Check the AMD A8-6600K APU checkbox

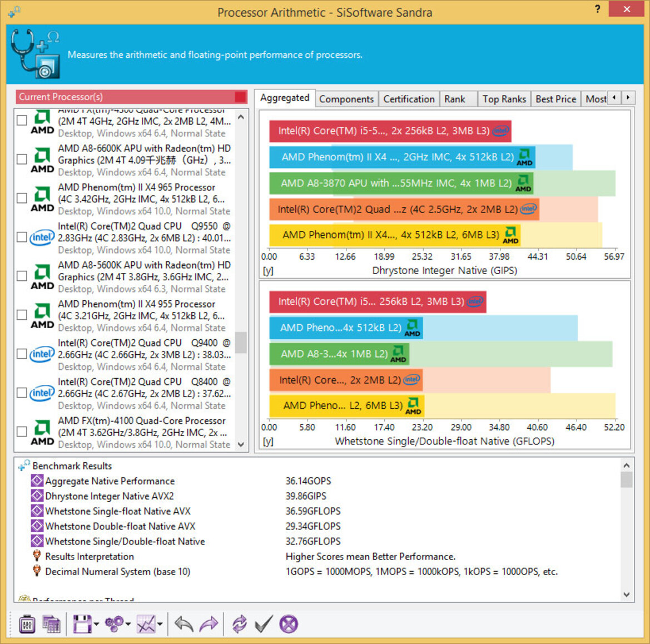(22, 159)
